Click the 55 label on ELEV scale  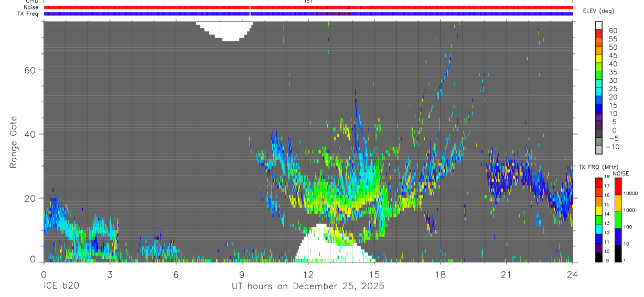pyautogui.click(x=613, y=39)
